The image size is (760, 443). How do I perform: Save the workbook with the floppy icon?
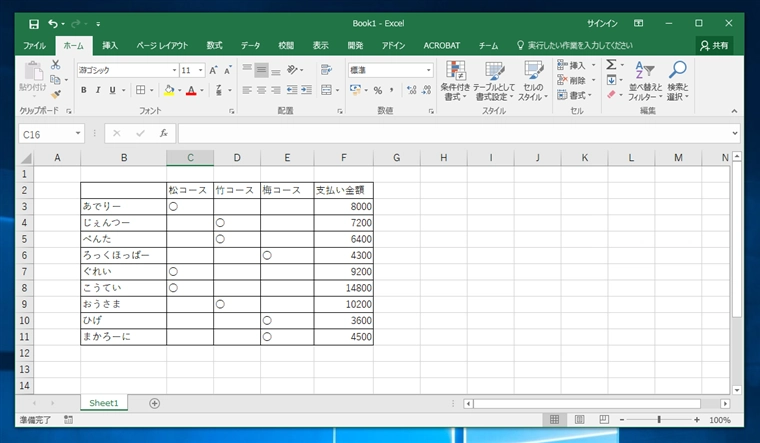point(33,24)
